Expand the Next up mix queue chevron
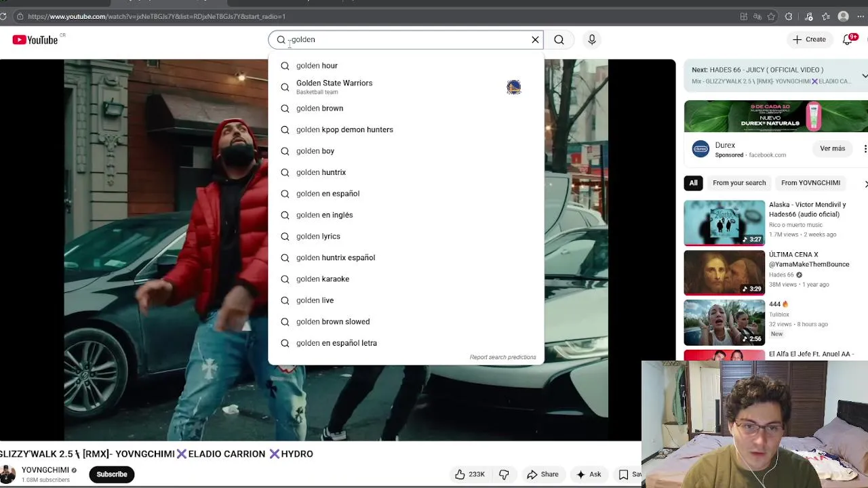Image resolution: width=868 pixels, height=488 pixels. (865, 75)
